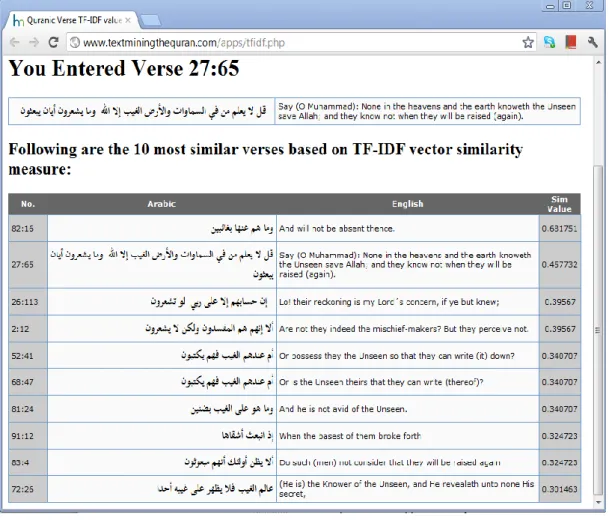Click "And will not be absent thence." text
Viewport: 609px width, 520px height.
pos(338,230)
